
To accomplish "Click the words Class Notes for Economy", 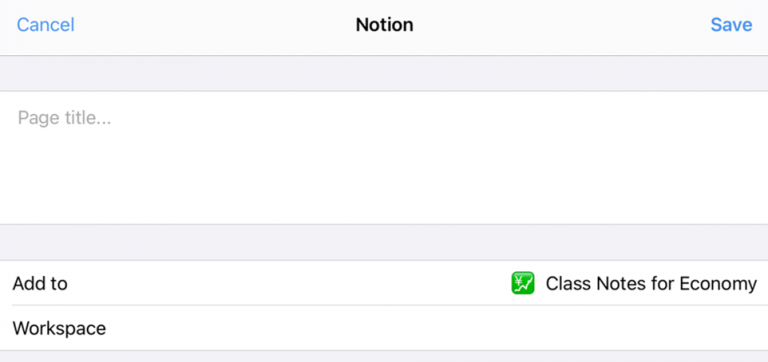I will [x=651, y=284].
